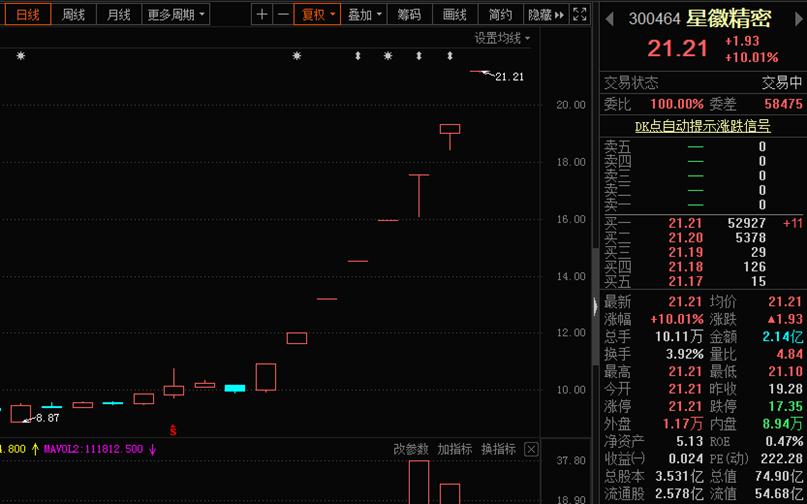Zoom in chart with plus button
This screenshot has height=504, width=807.
coord(261,14)
